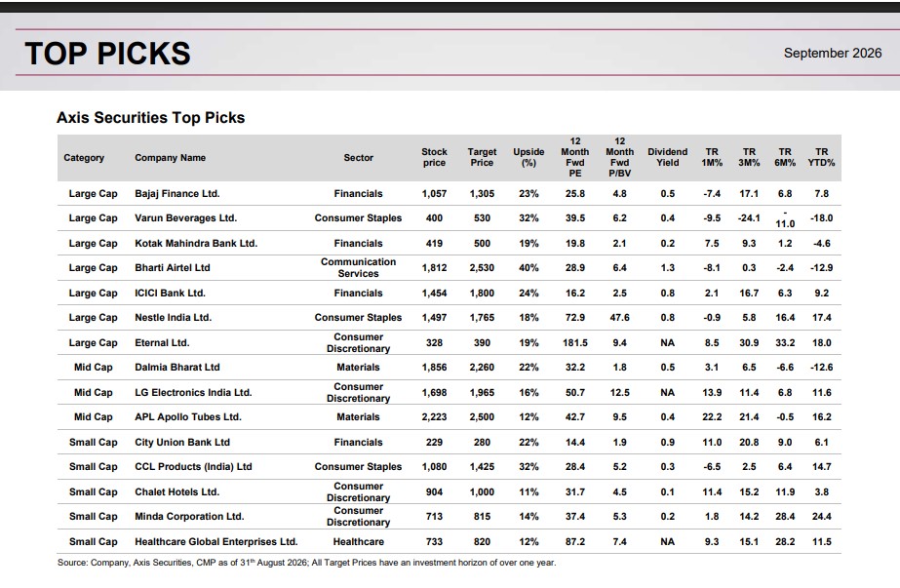Select City Union Bank Ltd company name
900x588 pixels.
pos(182,442)
